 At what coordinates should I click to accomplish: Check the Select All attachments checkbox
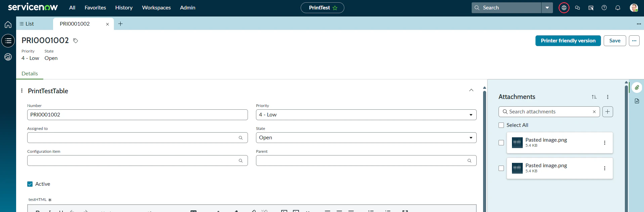(x=501, y=125)
